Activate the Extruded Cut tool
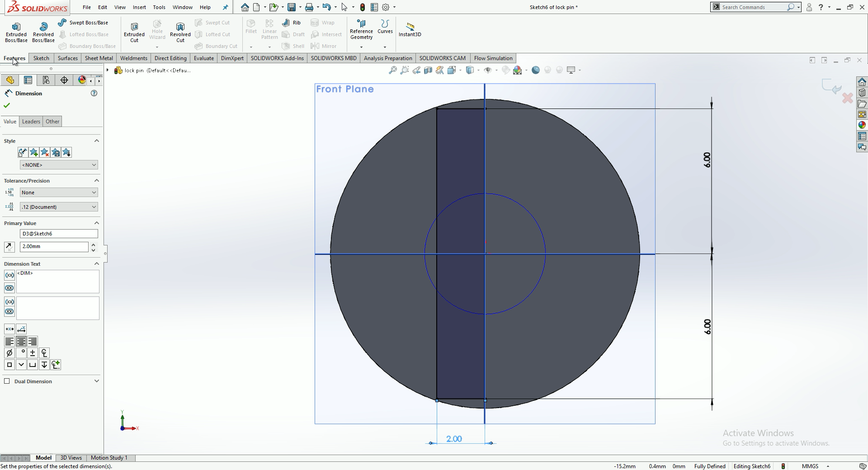Viewport: 868px width, 470px height. click(x=134, y=33)
